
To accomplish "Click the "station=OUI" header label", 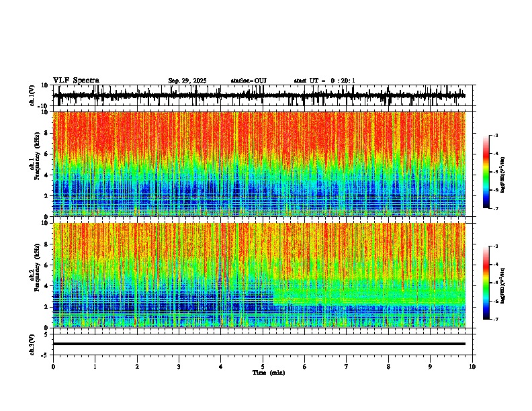I will pyautogui.click(x=249, y=81).
